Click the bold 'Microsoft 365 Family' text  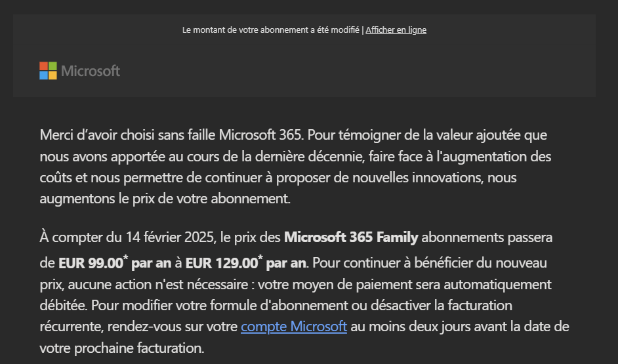[x=351, y=237]
